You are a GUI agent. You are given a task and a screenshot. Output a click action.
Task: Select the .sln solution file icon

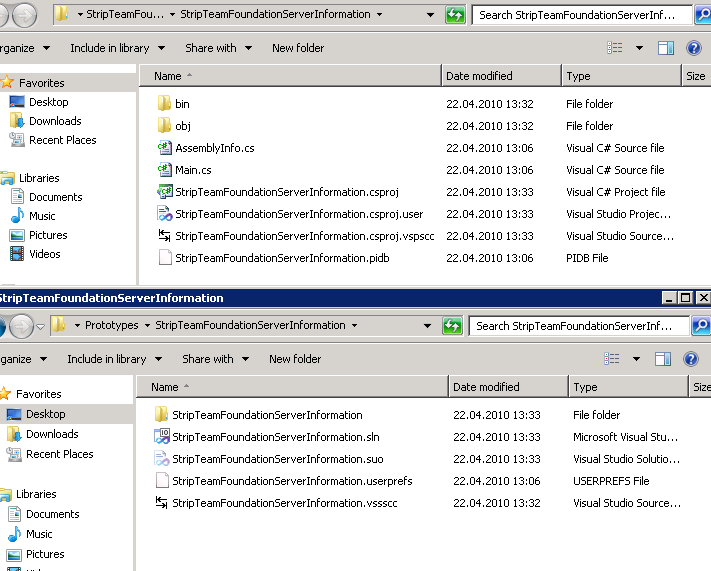click(x=161, y=437)
